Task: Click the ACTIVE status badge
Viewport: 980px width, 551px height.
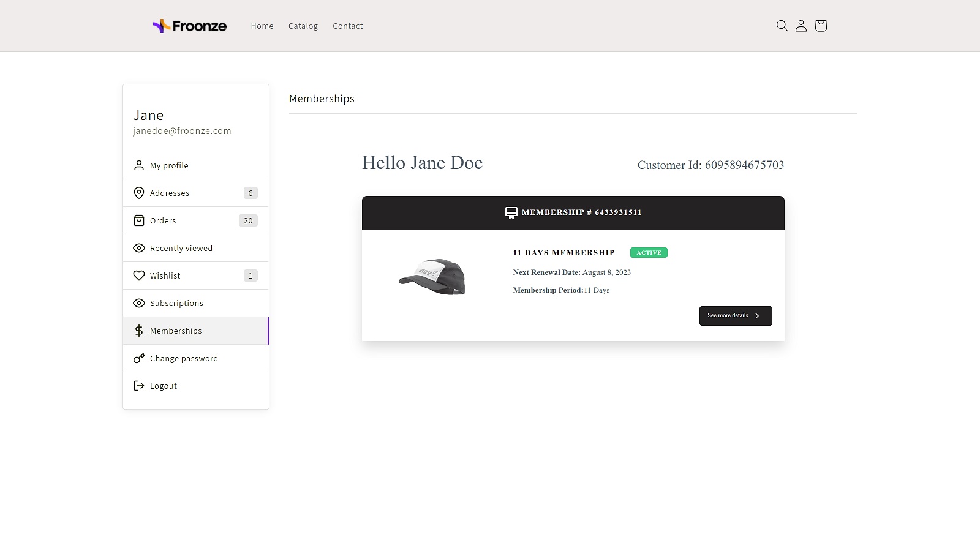Action: point(649,253)
